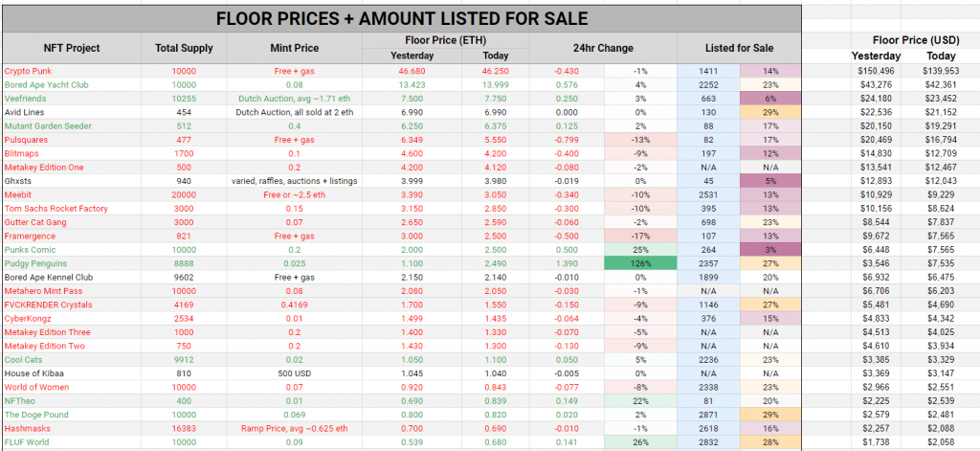980x451 pixels.
Task: Select the 'Metahero Mint Pass' cell
Action: coord(72,291)
